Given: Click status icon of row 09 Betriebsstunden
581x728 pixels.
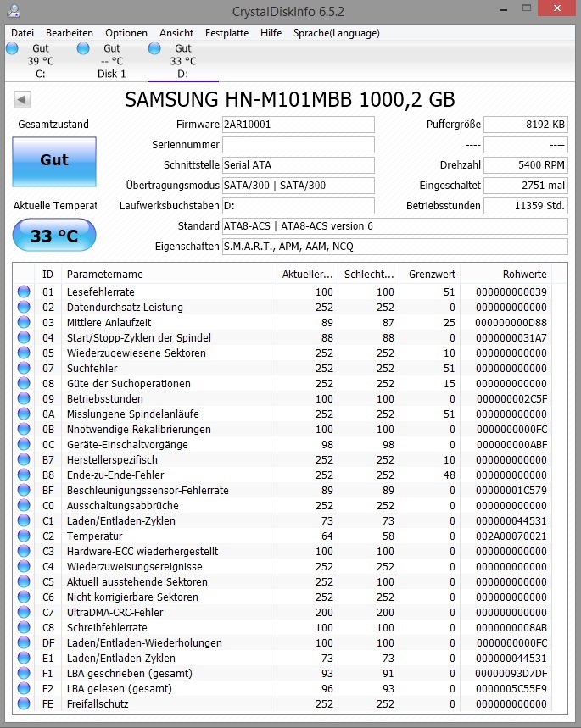Looking at the screenshot, I should 24,398.
